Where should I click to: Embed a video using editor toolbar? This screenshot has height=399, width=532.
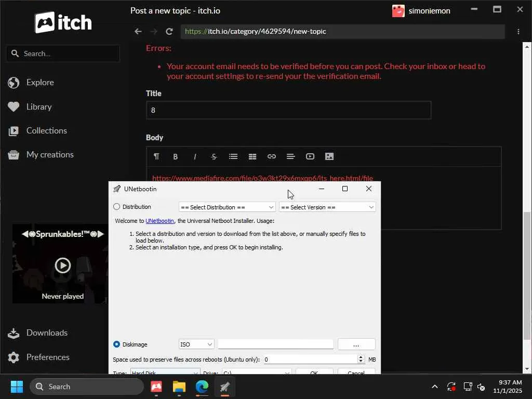click(x=310, y=156)
